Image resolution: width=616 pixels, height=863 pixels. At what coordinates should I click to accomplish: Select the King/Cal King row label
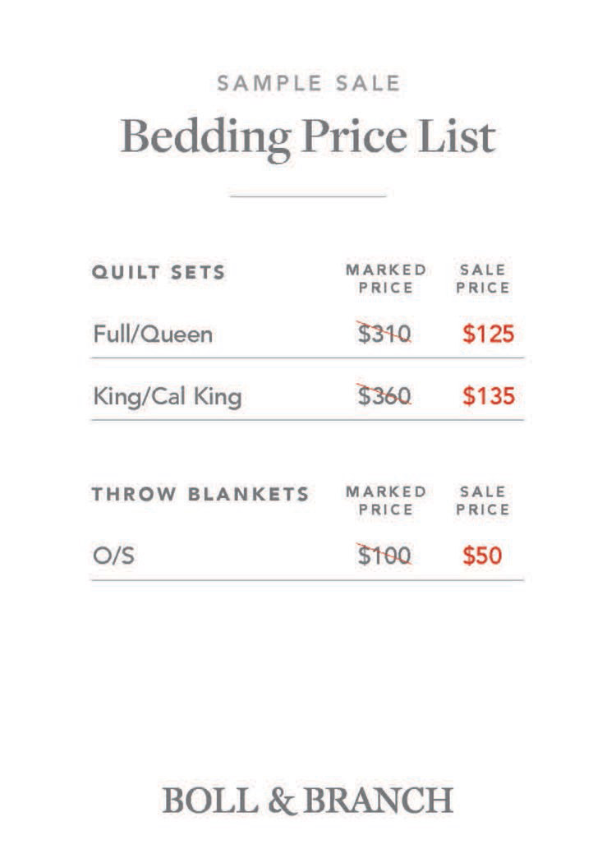click(168, 397)
